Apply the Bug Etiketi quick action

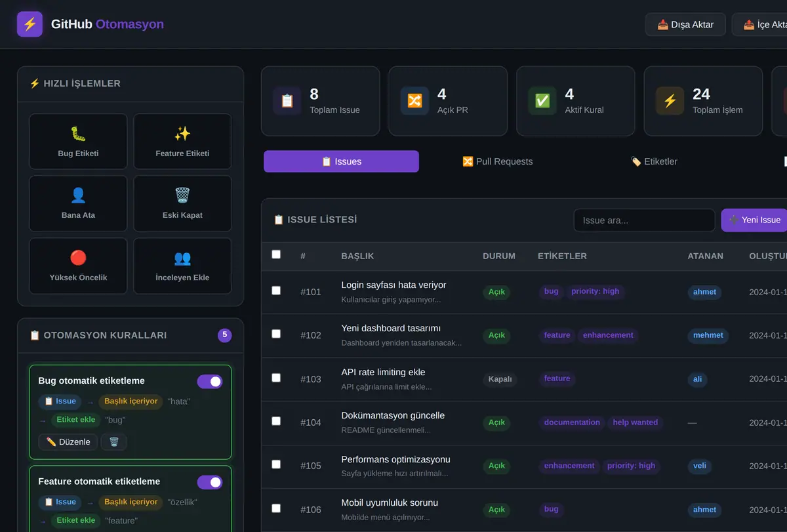click(78, 141)
